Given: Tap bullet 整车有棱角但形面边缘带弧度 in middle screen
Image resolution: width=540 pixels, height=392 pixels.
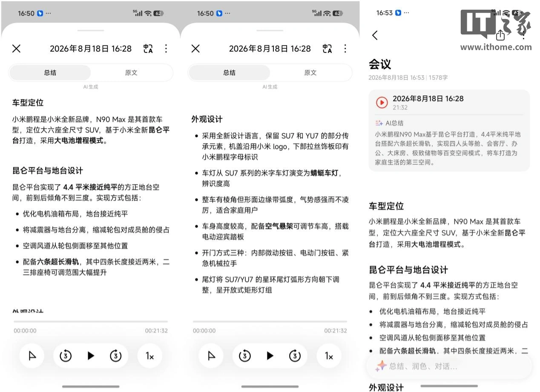Looking at the screenshot, I should point(276,205).
